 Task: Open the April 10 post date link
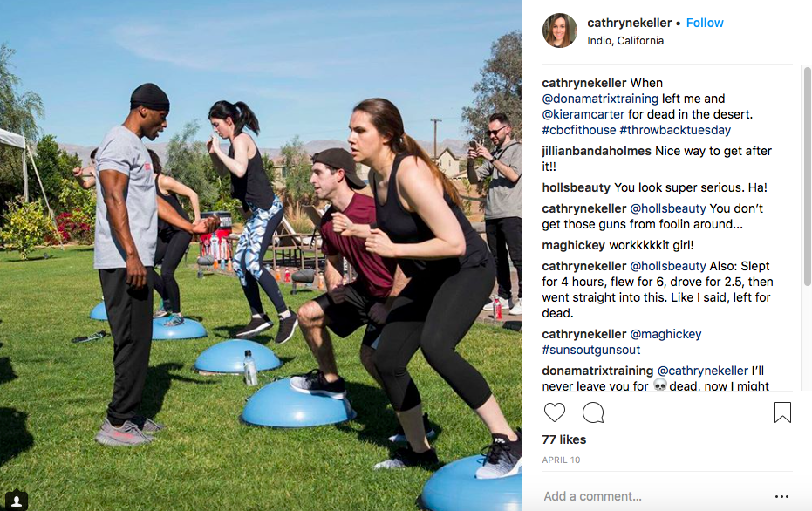(561, 460)
